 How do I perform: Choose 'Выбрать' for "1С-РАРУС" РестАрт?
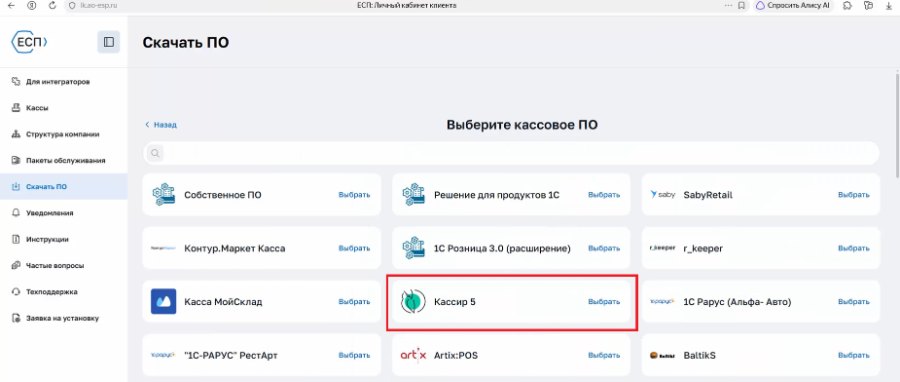pos(354,356)
